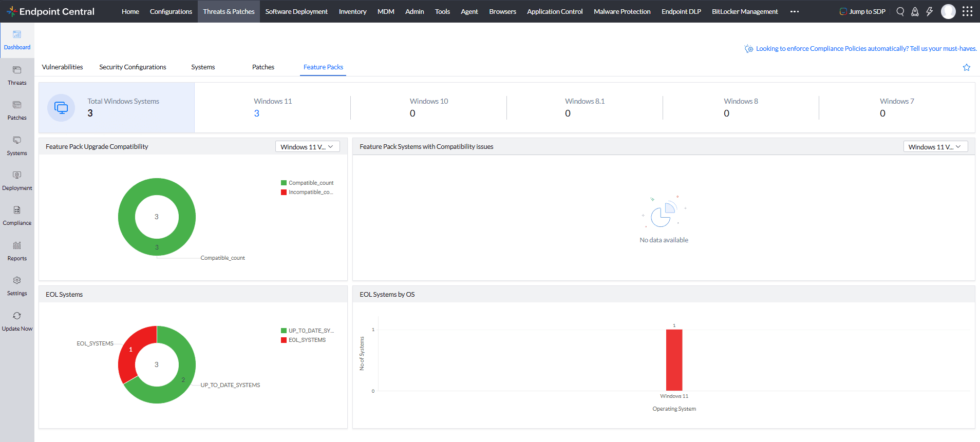Open the Systems sidebar icon
Viewport: 980px width, 442px height.
pos(17,140)
